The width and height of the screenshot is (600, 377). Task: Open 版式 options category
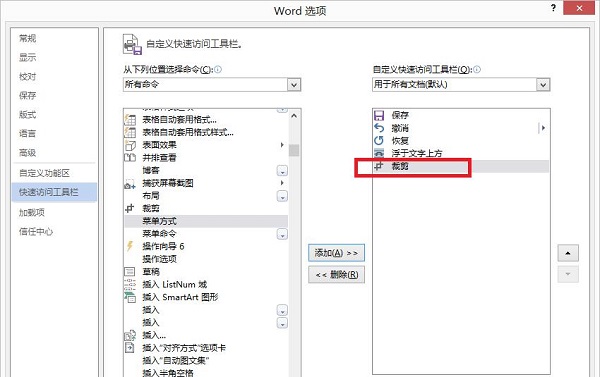coord(28,114)
